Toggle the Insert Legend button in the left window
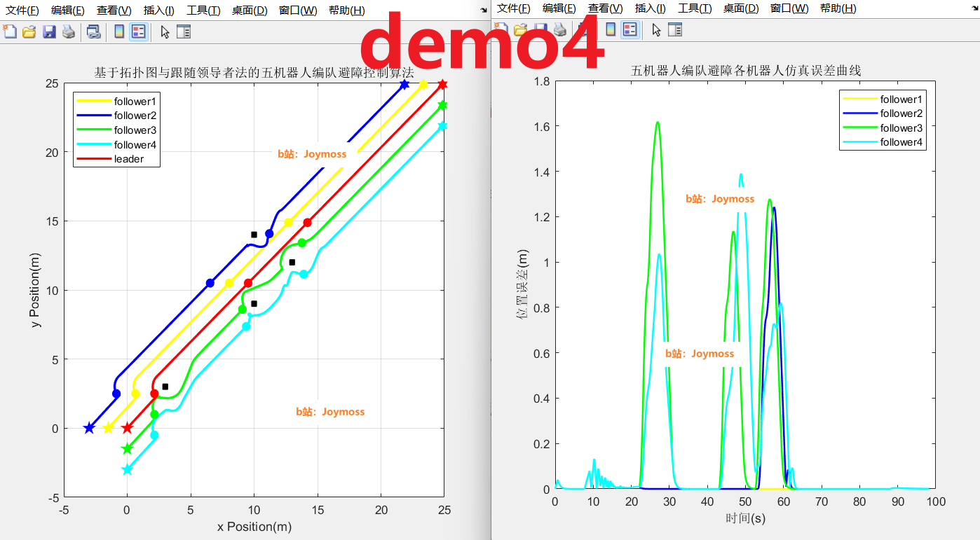This screenshot has height=540, width=980. tap(138, 32)
